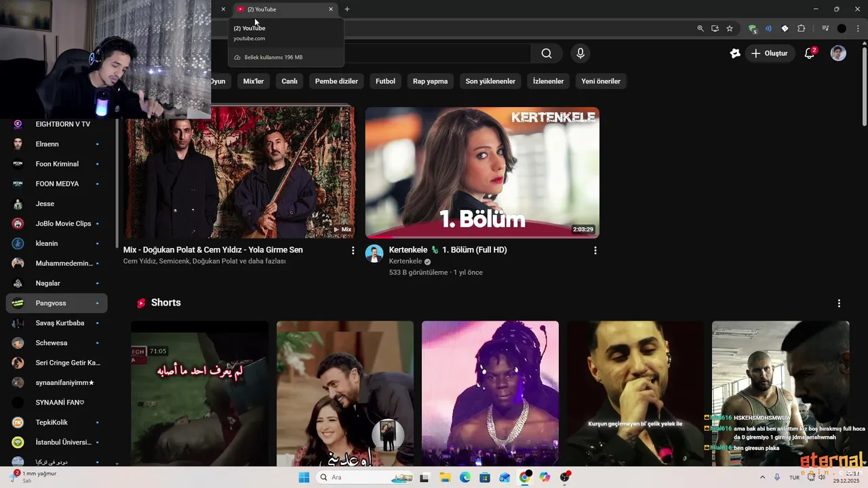Click the Windows taskbar Ara search box
The image size is (868, 488).
[x=365, y=477]
